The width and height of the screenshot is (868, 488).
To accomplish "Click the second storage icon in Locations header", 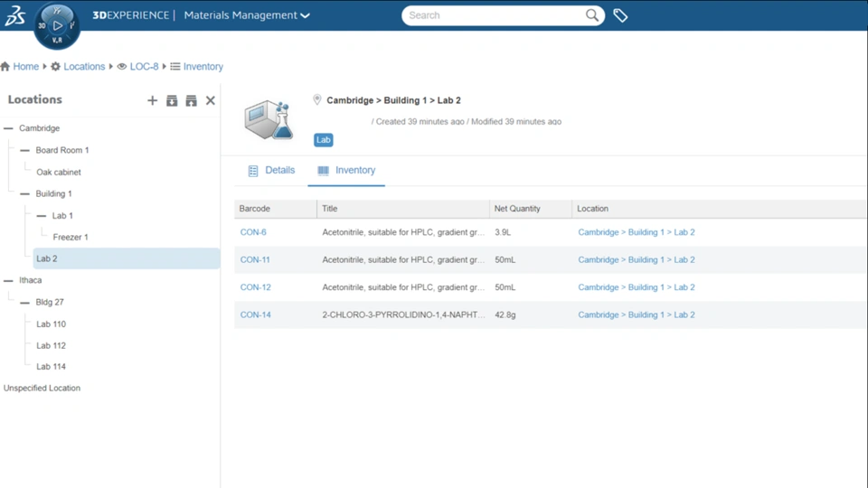I will 191,100.
